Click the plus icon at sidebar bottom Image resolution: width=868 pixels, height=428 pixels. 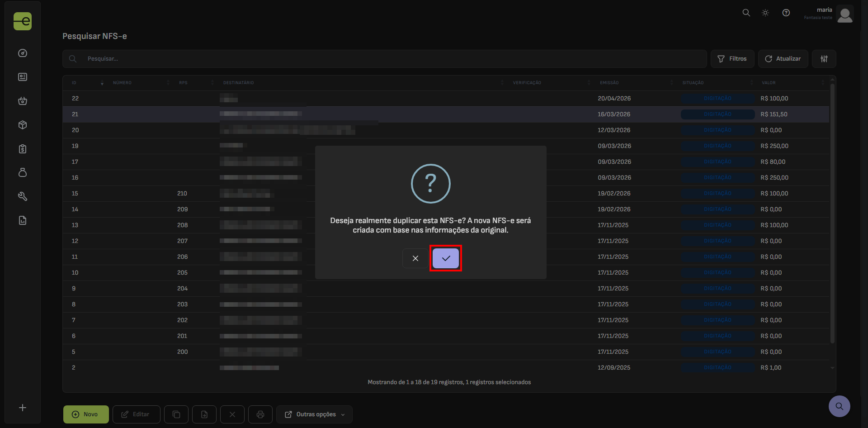point(23,408)
